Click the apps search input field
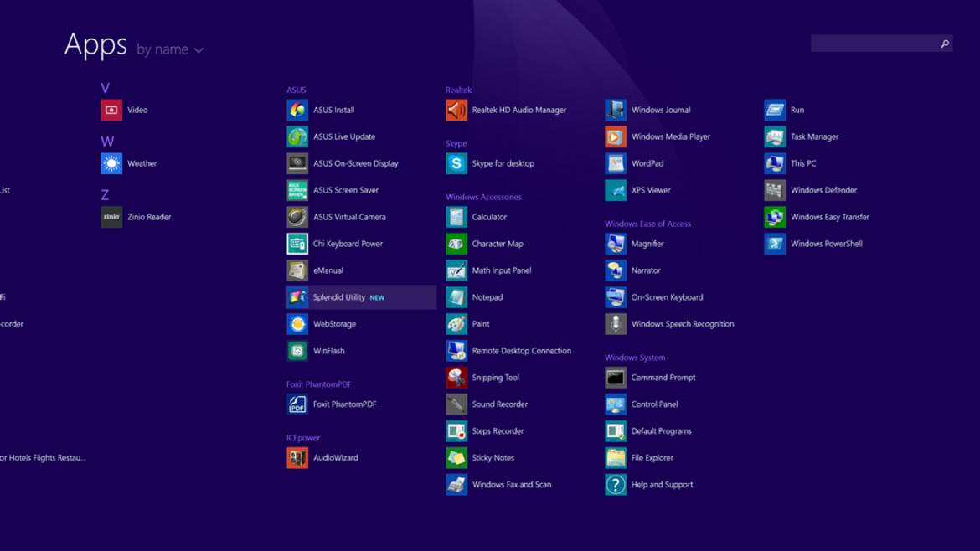This screenshot has height=551, width=980. pyautogui.click(x=881, y=43)
